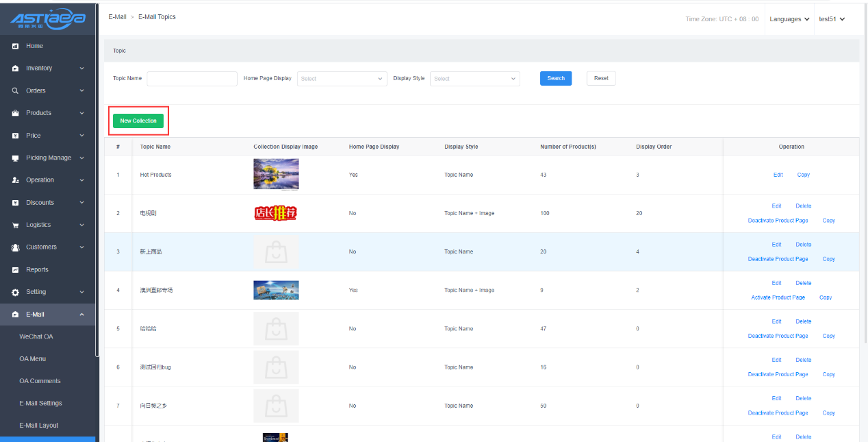The image size is (868, 442).
Task: Expand the Inventory sidebar menu
Action: (x=81, y=69)
